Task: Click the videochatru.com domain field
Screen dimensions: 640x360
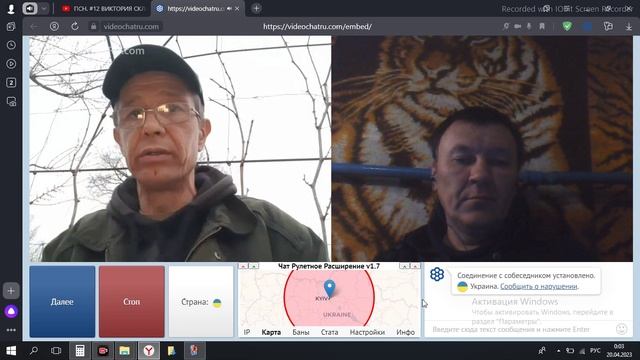Action: [x=131, y=27]
